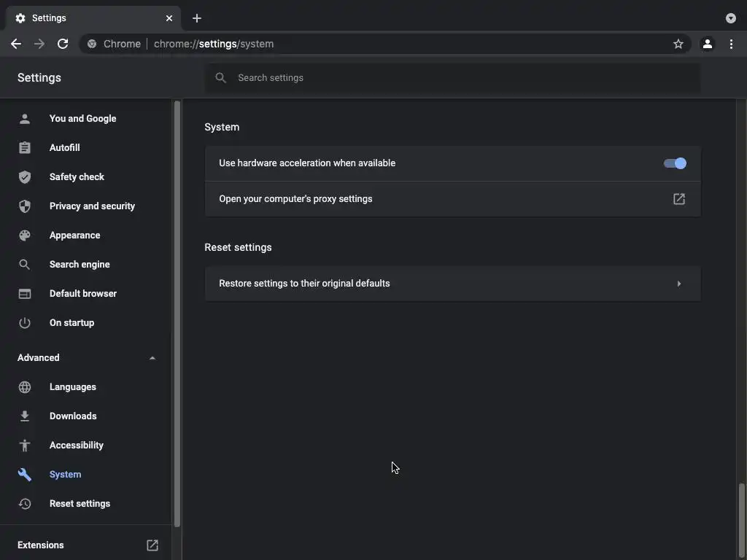747x560 pixels.
Task: Reload the page with refresh icon
Action: pos(63,44)
